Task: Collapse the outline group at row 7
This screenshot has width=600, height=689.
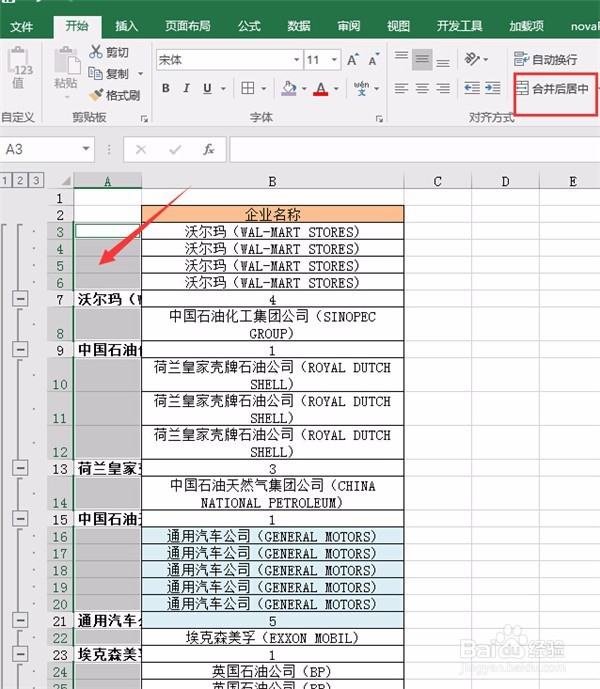Action: [20, 299]
